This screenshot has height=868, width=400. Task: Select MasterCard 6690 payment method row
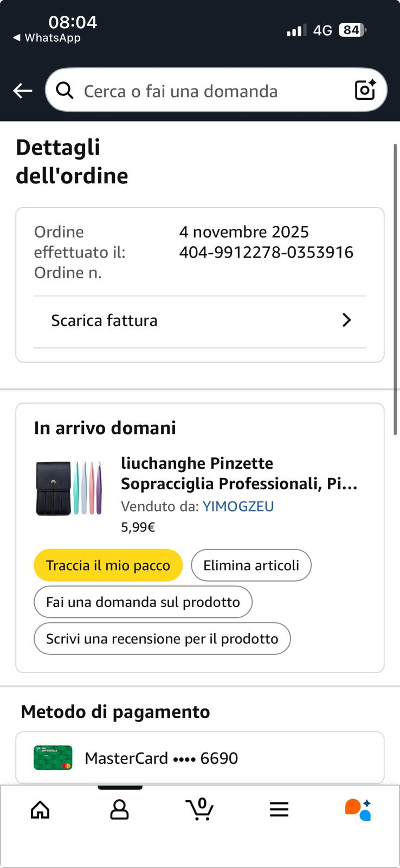[200, 758]
